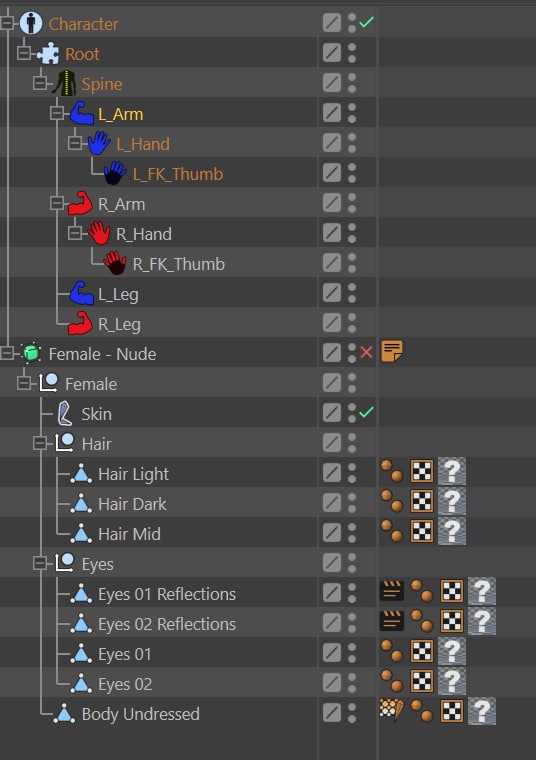Collapse the Character hierarchy
Screen dimensions: 536x760
(x=7, y=23)
